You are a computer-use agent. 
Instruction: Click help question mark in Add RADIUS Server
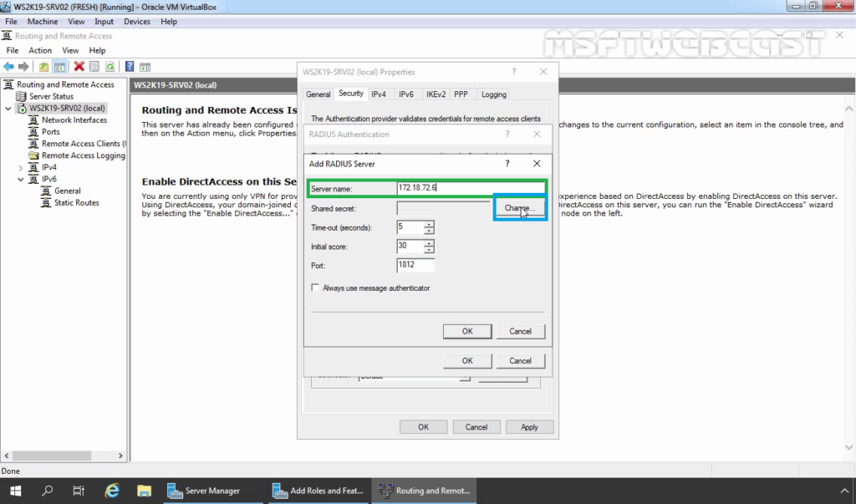pos(507,164)
